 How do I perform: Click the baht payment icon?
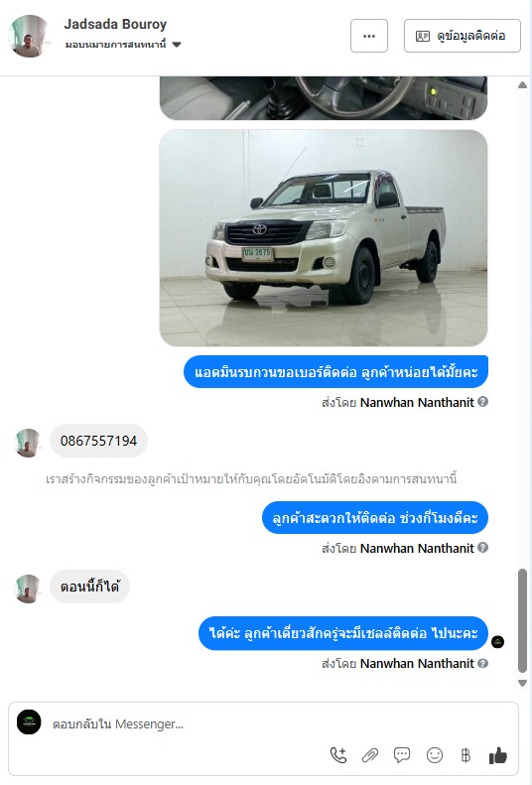465,755
